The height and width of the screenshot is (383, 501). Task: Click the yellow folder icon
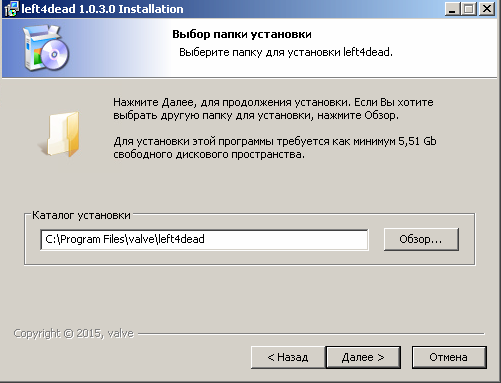[60, 134]
